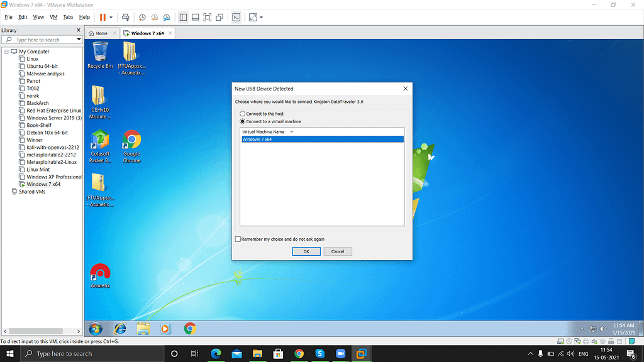
Task: Click host Start button
Action: coord(10,354)
